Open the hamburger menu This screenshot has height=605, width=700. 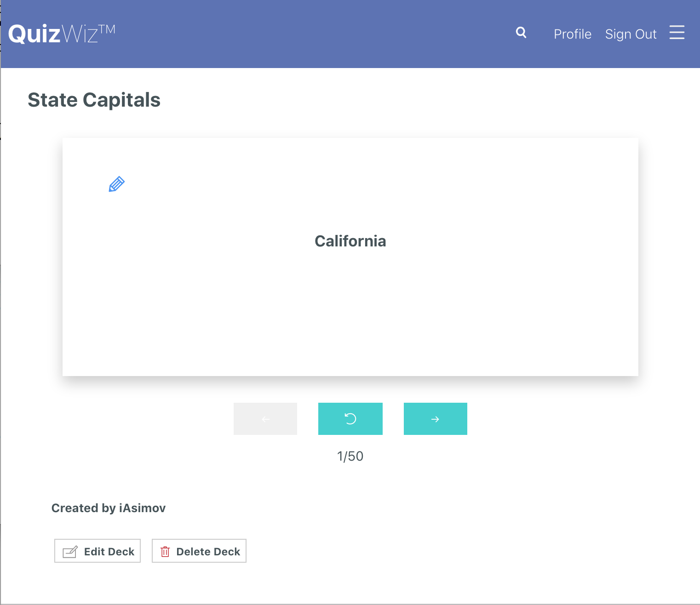tap(677, 33)
